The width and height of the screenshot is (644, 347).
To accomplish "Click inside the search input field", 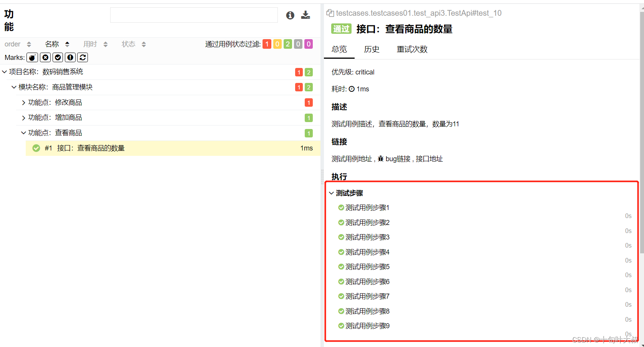I will tap(194, 15).
